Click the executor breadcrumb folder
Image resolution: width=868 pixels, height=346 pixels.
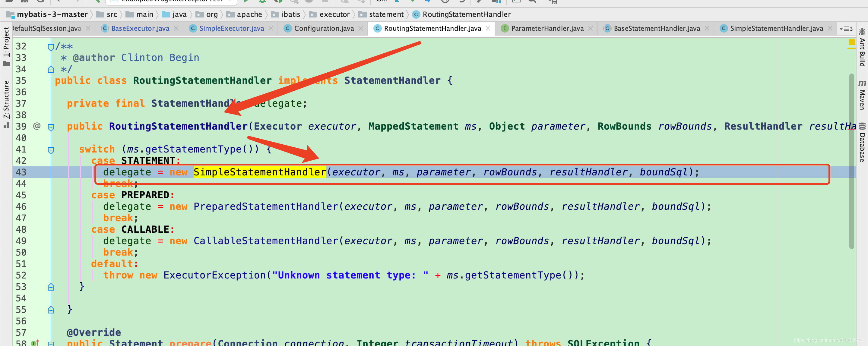point(329,14)
